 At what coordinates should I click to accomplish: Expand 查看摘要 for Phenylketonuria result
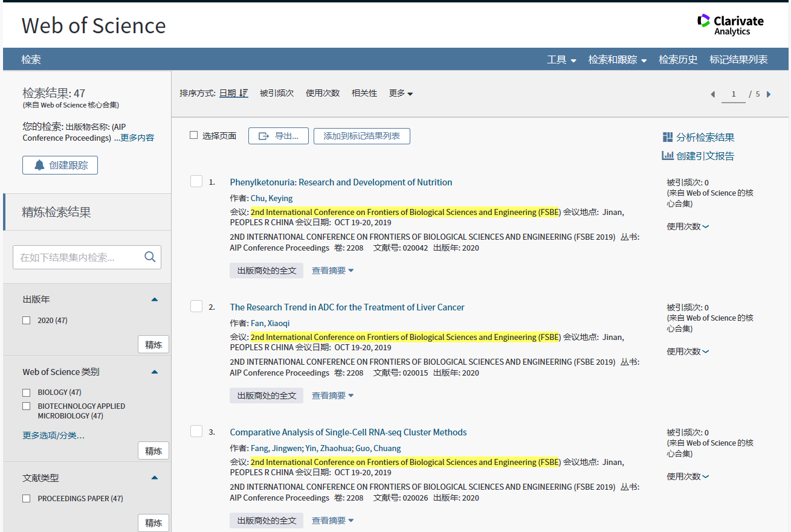pyautogui.click(x=332, y=271)
